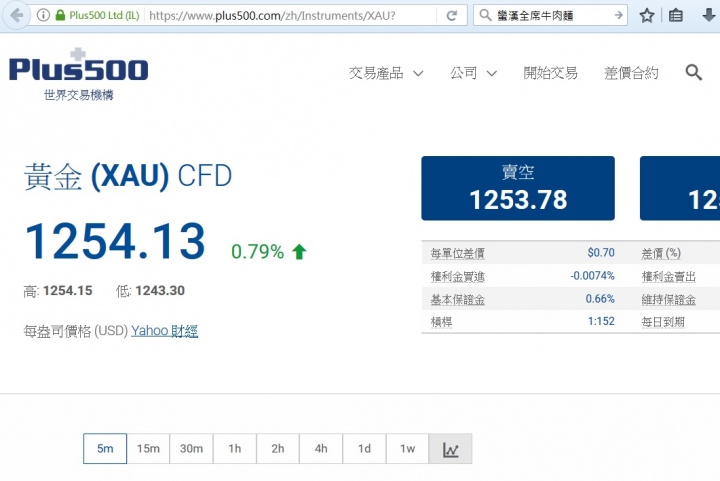Click the 維持保證金 label
The height and width of the screenshot is (481, 720).
668,300
